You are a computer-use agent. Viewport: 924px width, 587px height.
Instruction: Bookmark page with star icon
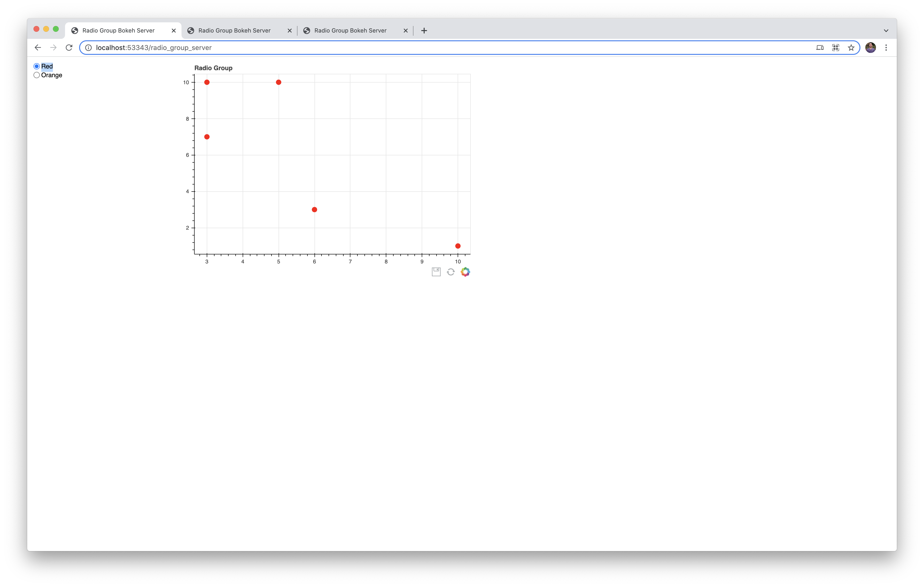[x=851, y=48]
